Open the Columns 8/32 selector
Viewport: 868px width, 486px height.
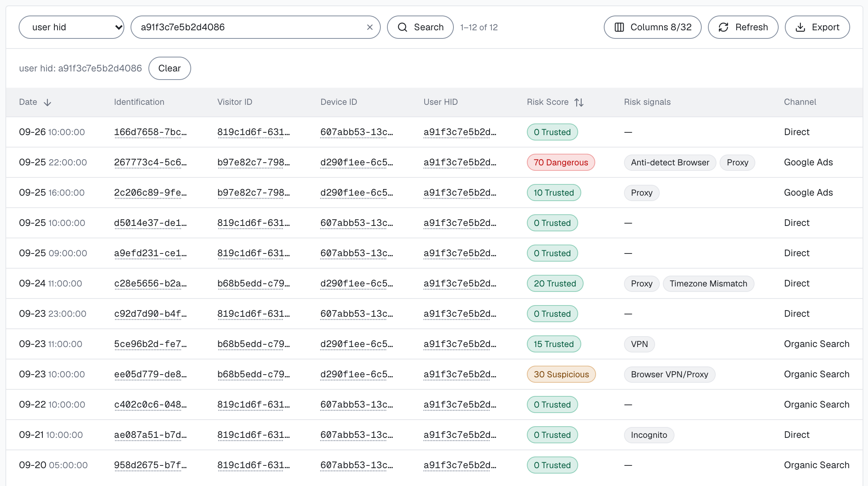[653, 27]
